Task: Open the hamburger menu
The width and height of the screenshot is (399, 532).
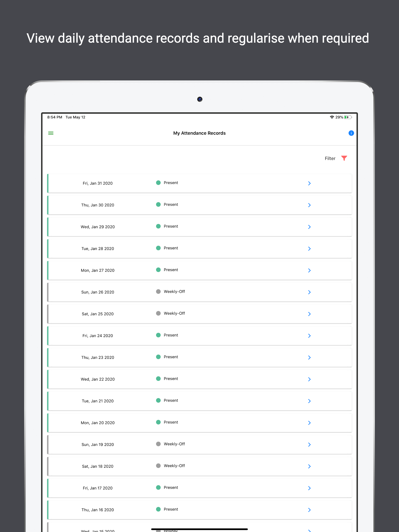Action: click(x=51, y=133)
